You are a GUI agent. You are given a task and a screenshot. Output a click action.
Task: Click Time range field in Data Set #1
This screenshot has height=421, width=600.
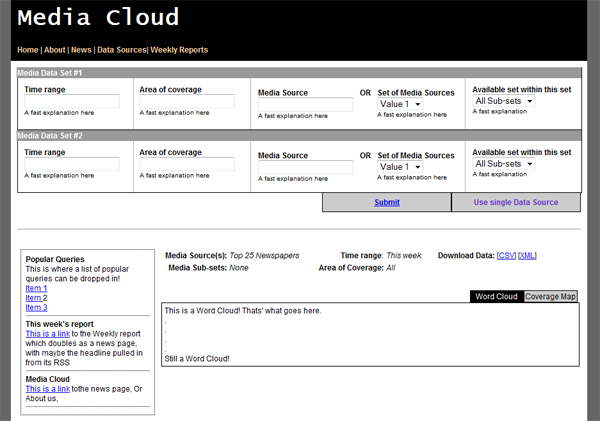(72, 102)
